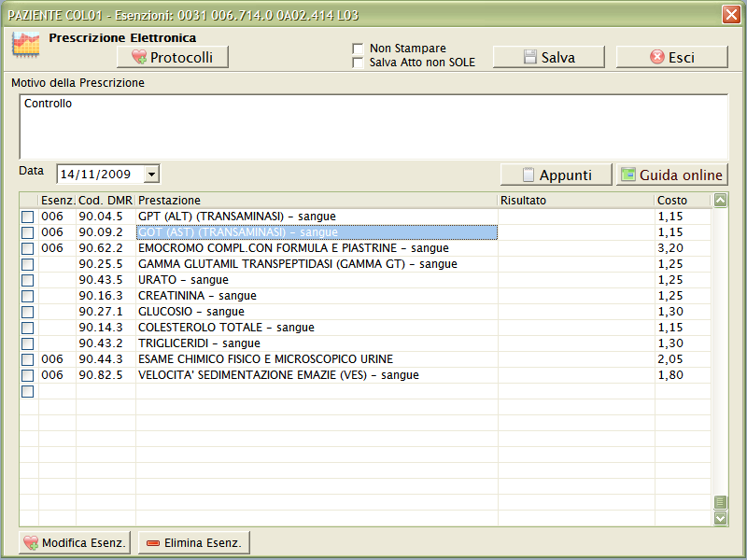This screenshot has width=747, height=560.
Task: Open Protocolli protocols dialog
Action: coord(173,57)
